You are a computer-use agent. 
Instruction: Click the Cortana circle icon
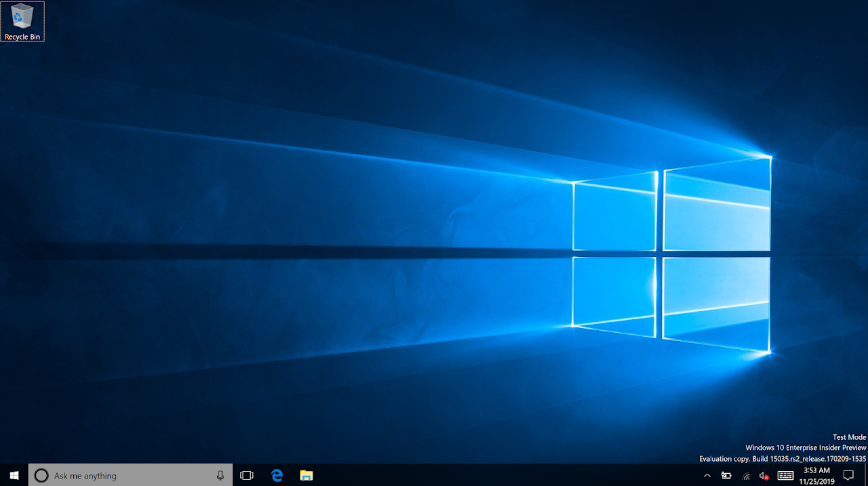[x=41, y=476]
